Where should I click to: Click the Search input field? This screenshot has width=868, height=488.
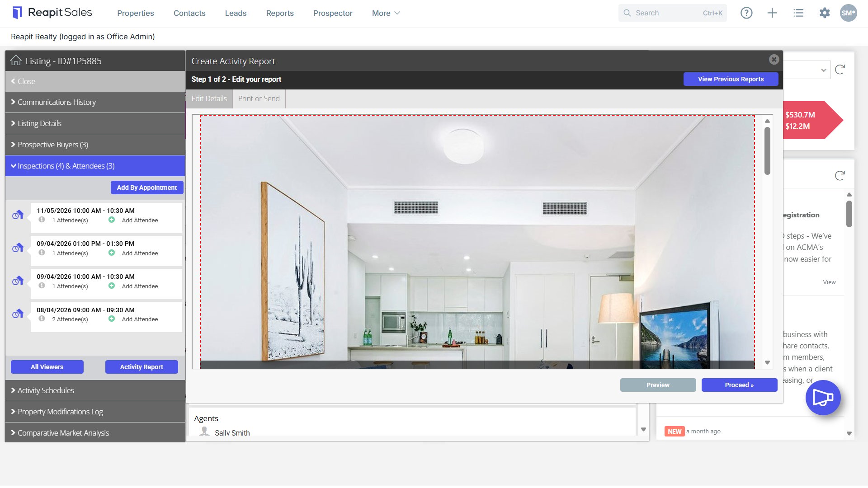point(672,13)
